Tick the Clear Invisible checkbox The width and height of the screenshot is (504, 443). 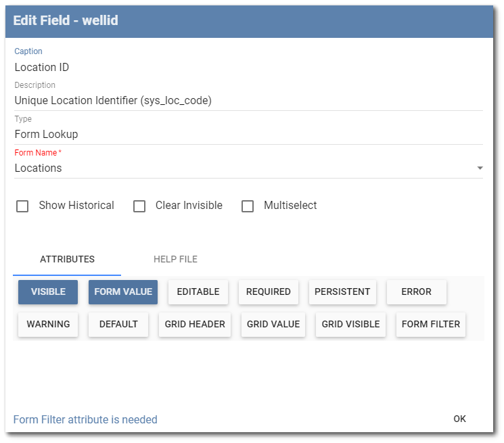tap(139, 206)
